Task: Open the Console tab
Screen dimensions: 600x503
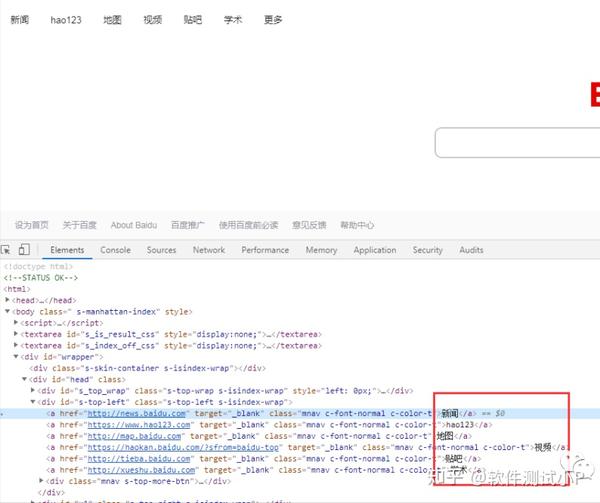Action: 115,250
